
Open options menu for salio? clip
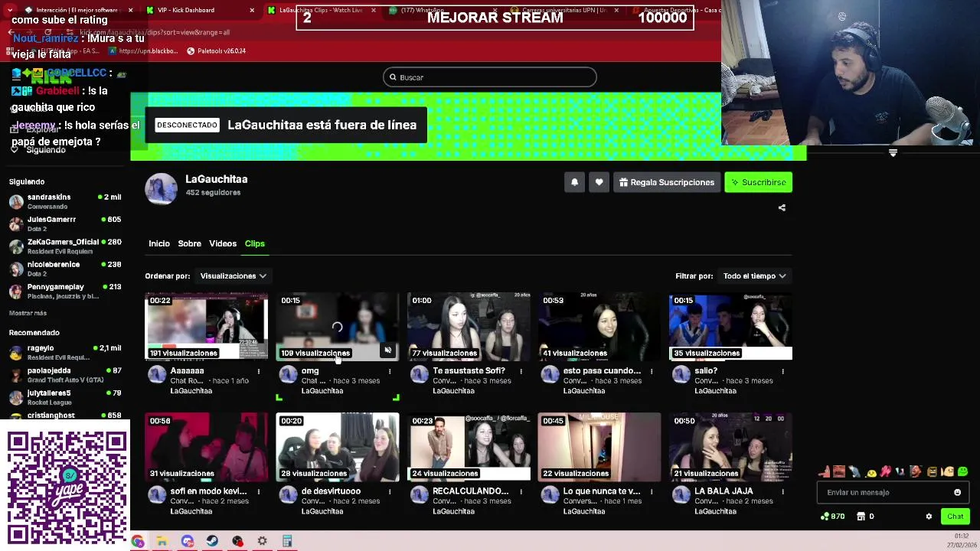(782, 371)
